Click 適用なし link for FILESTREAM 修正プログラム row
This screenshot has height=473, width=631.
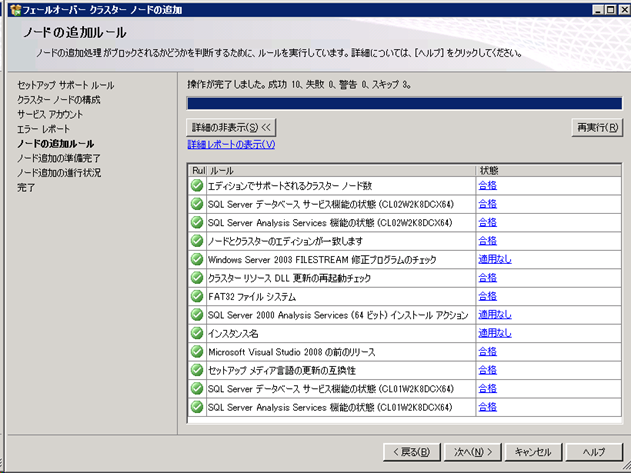pyautogui.click(x=495, y=260)
